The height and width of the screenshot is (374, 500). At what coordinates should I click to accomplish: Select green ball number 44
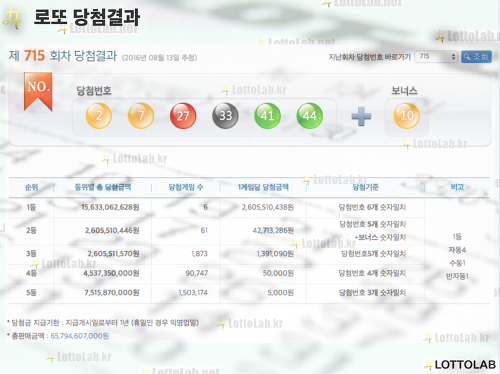(310, 116)
